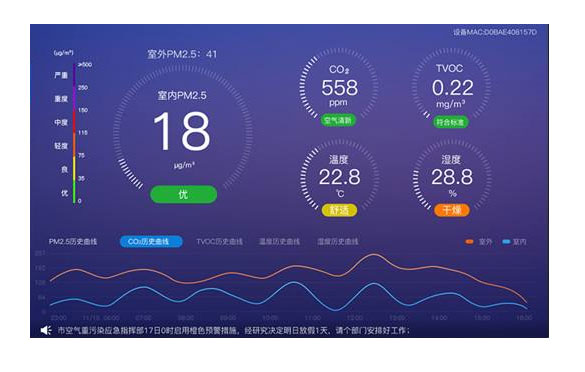The height and width of the screenshot is (372, 585).
Task: Click the 室外PM2.5: 41 label
Action: [x=182, y=54]
